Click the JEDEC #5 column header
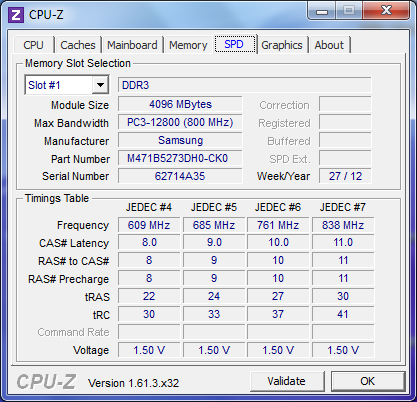417x402 pixels. pos(214,207)
